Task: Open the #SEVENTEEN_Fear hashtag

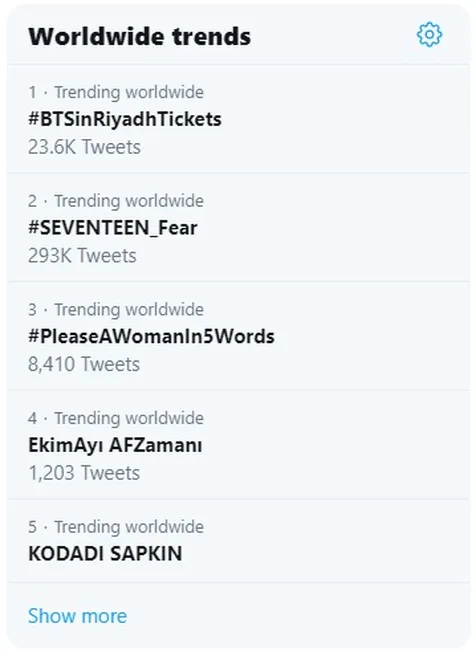Action: tap(113, 228)
